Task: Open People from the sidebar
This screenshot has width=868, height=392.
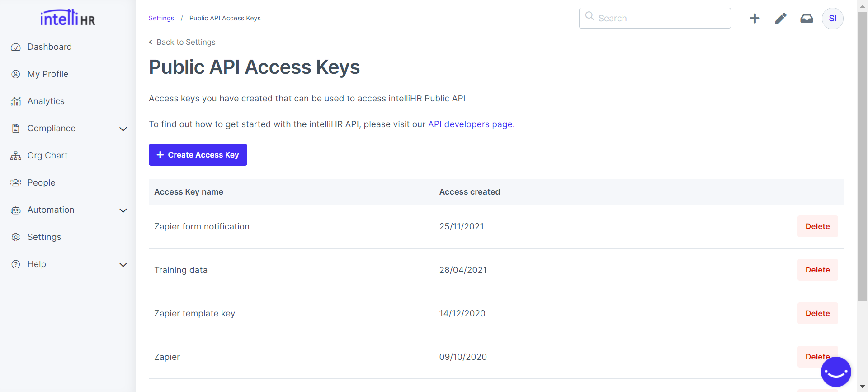Action: tap(41, 183)
